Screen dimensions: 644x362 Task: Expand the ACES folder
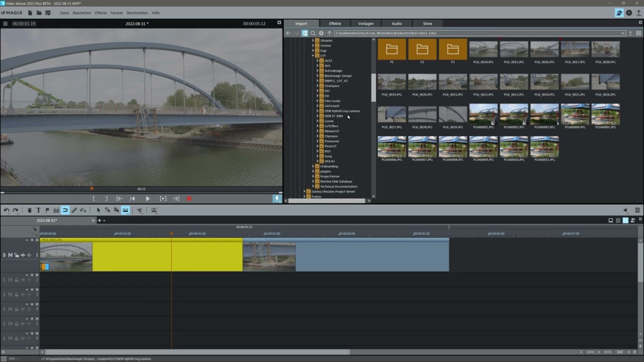click(317, 61)
